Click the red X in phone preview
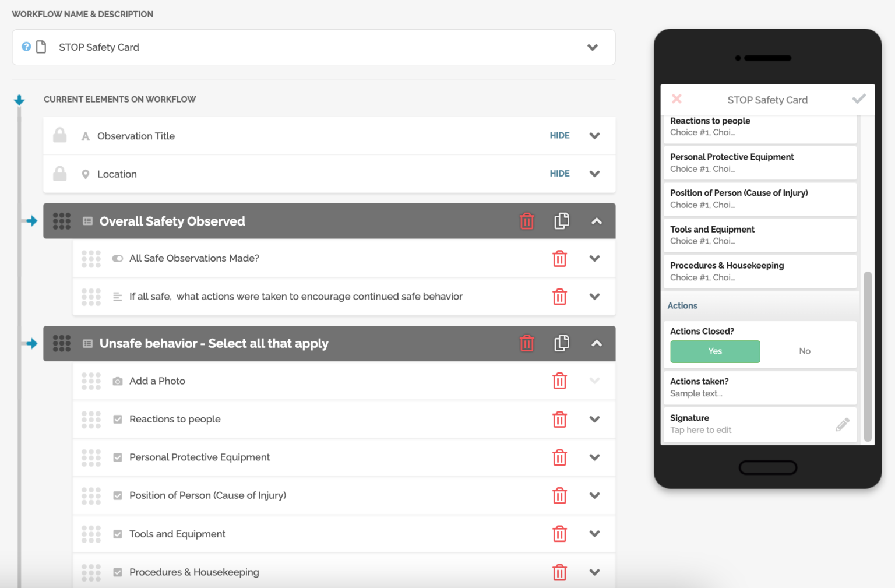The image size is (895, 588). tap(676, 99)
